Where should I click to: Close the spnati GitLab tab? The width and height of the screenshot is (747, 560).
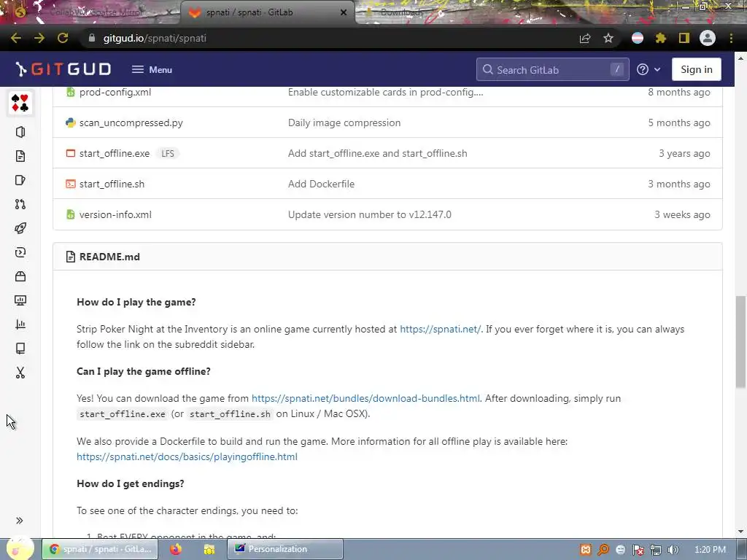344,12
